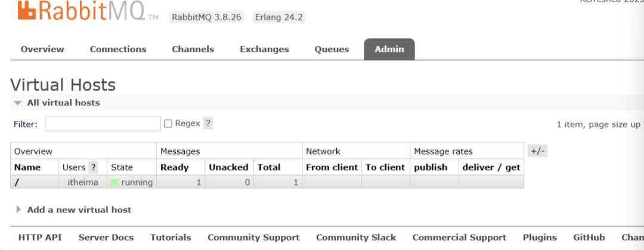
Task: Open the HTTP API link
Action: 41,237
